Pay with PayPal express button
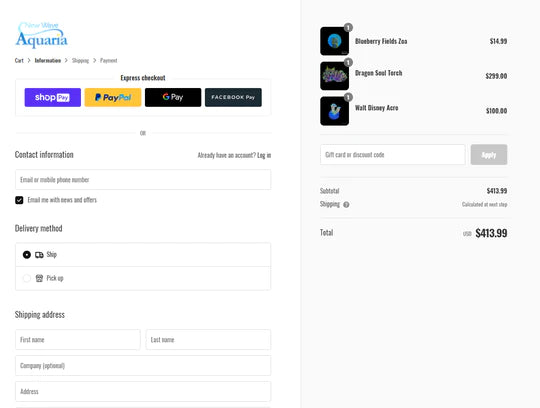 (113, 97)
